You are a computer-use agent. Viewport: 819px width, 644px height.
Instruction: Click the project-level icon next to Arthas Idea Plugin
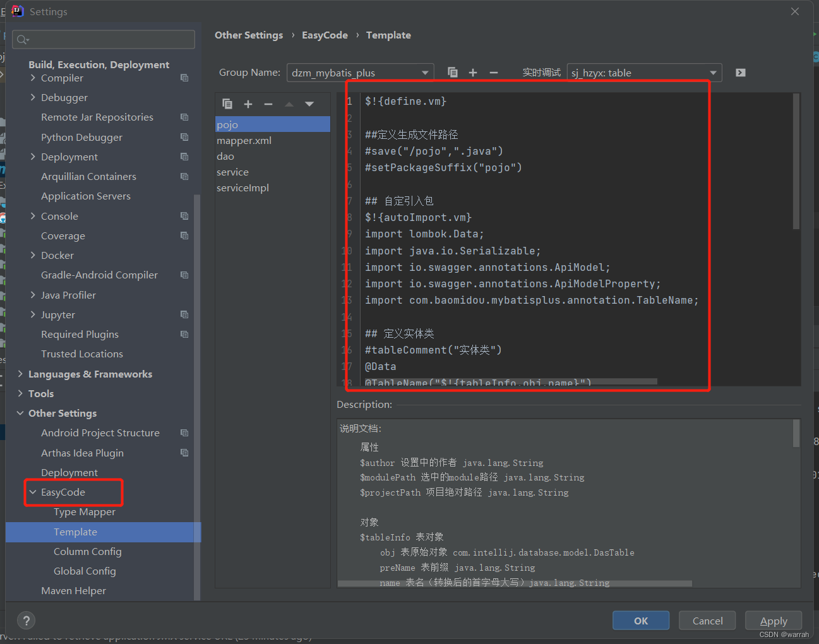tap(184, 453)
